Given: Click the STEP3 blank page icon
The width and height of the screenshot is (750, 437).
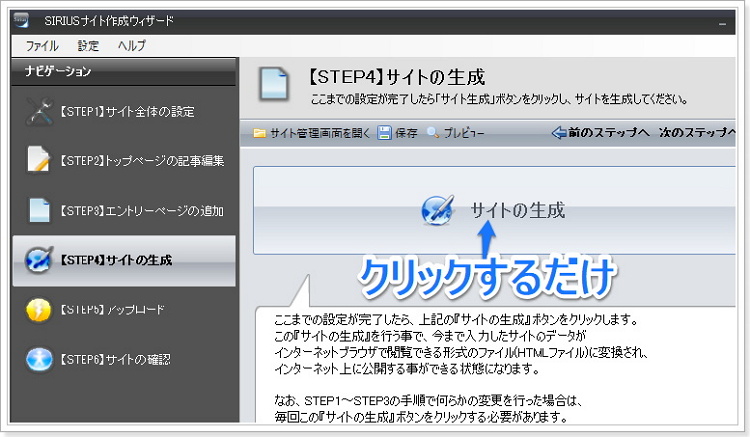Looking at the screenshot, I should pyautogui.click(x=39, y=210).
